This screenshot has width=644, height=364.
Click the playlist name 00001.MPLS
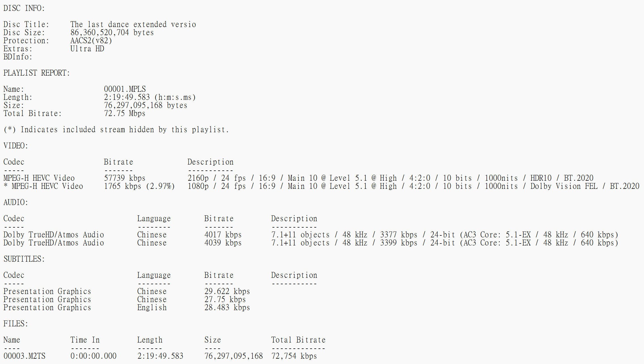[125, 89]
